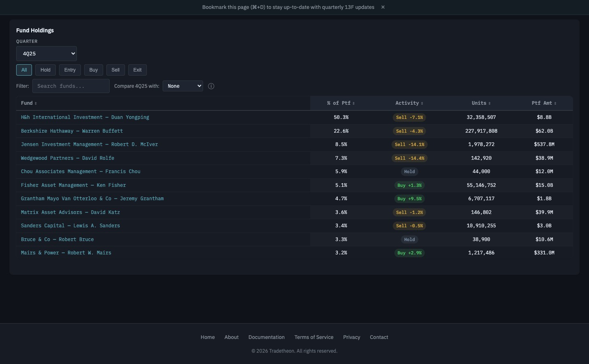Screen dimensions: 589x364
Task: Select the All funds filter
Action: (24, 70)
